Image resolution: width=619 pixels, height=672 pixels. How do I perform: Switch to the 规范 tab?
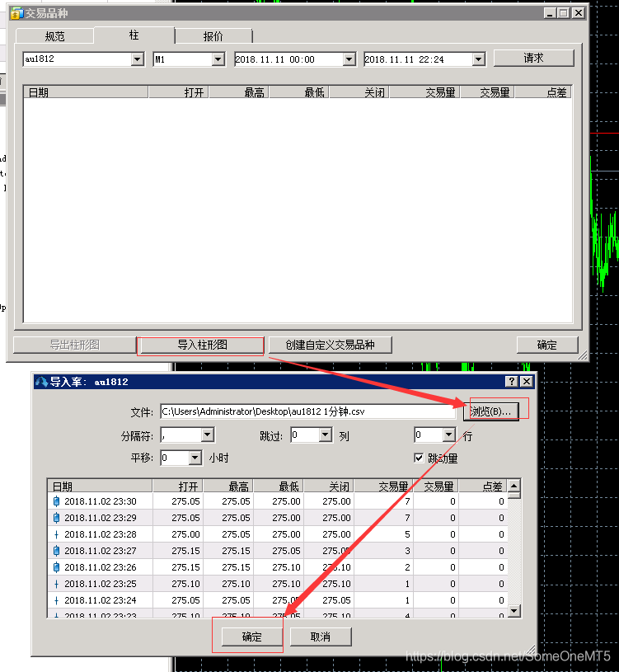pyautogui.click(x=54, y=36)
